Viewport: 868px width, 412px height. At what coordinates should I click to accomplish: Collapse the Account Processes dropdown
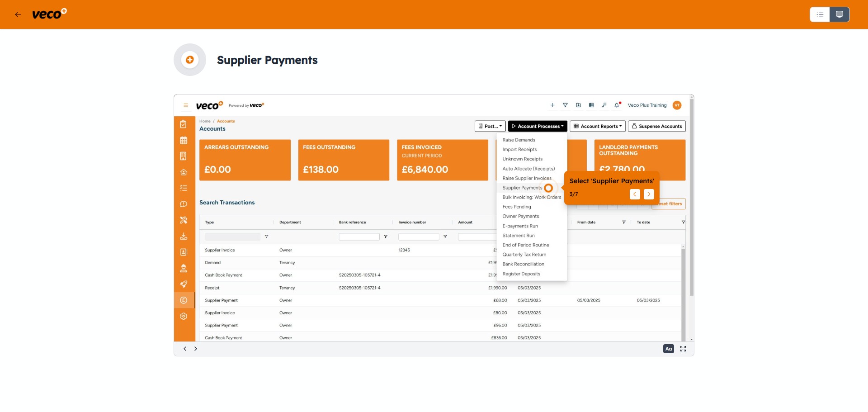[538, 126]
